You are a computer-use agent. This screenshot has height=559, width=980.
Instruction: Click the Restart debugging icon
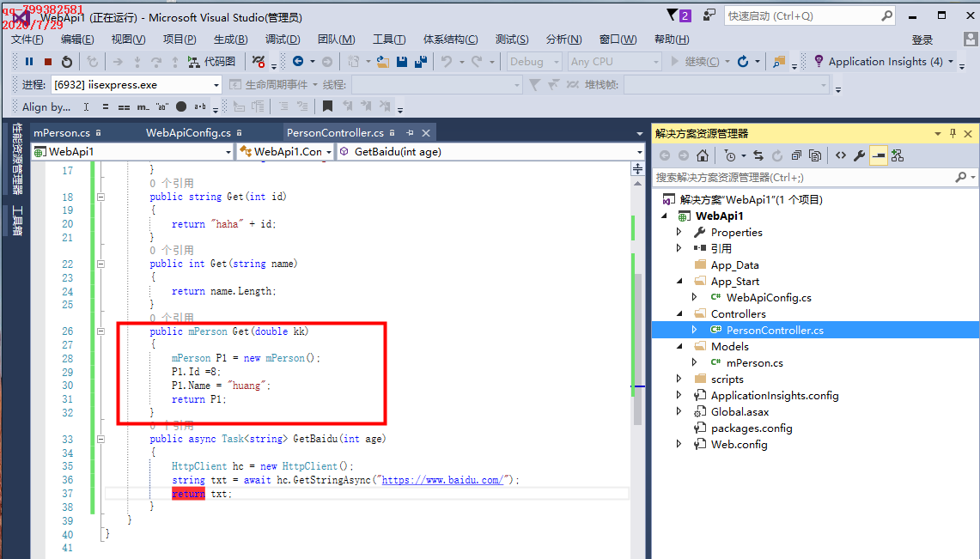click(x=68, y=62)
